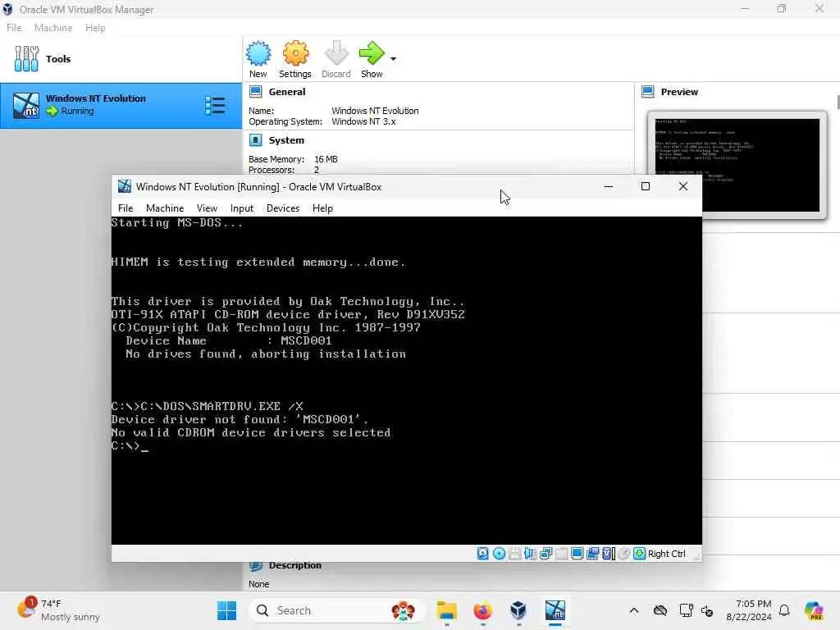Click the hard disk activity status icon
The width and height of the screenshot is (840, 630).
tap(482, 554)
